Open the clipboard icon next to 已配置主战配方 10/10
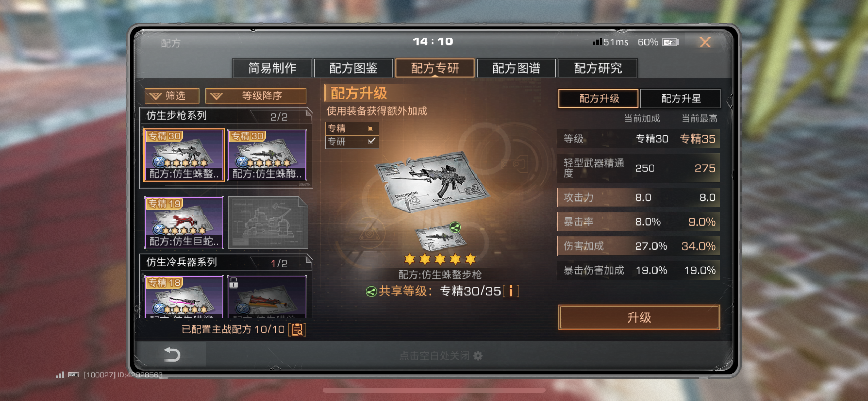This screenshot has height=401, width=868. (x=297, y=330)
